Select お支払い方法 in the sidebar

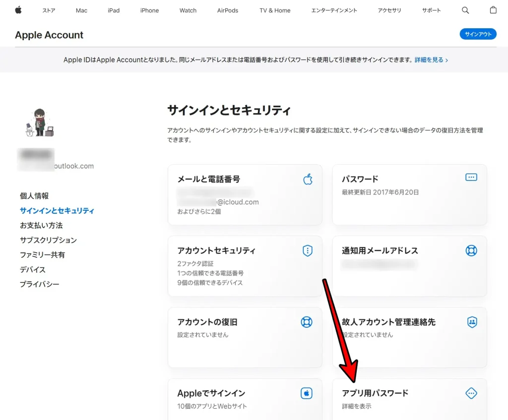click(41, 226)
